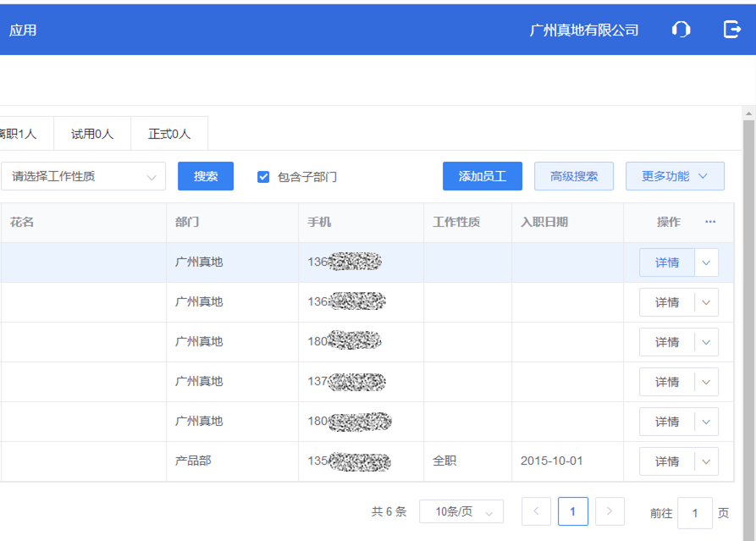Open the customer service headset icon
The height and width of the screenshot is (541, 756).
point(681,29)
